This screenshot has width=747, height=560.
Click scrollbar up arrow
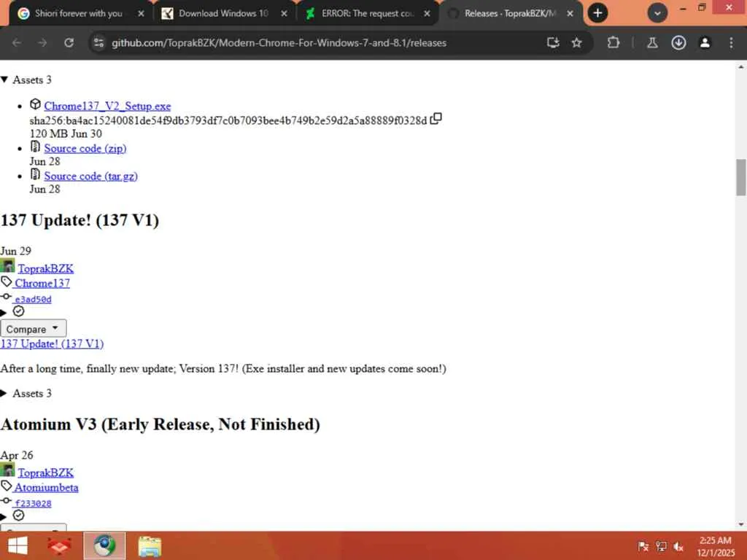741,67
